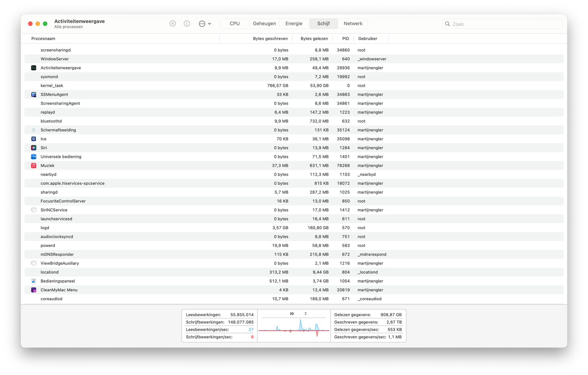The width and height of the screenshot is (588, 375).
Task: Click the IO activity graph
Action: click(x=294, y=328)
